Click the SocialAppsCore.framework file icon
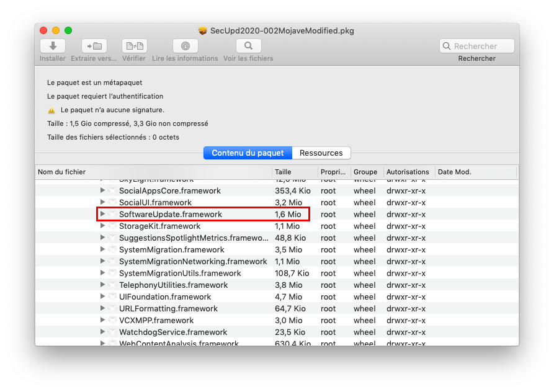The width and height of the screenshot is (554, 392). click(112, 190)
